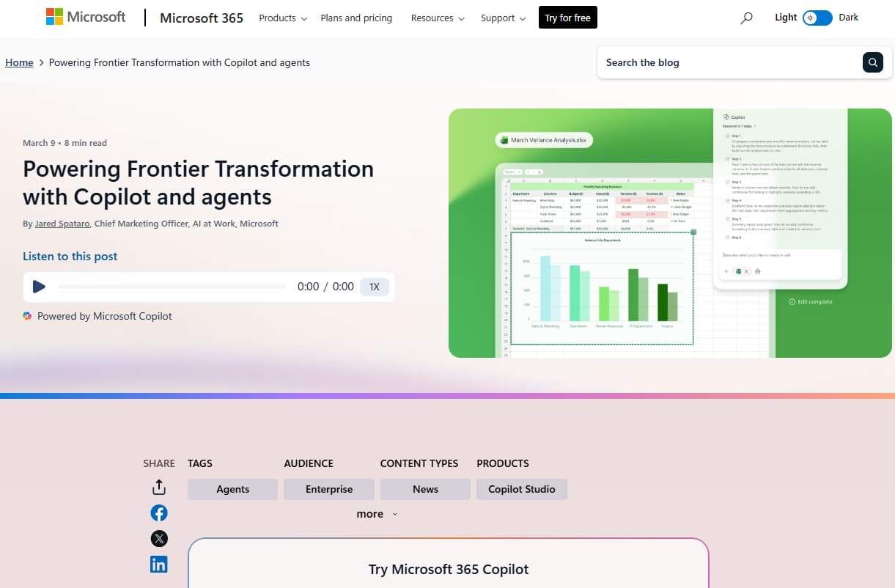The image size is (895, 588).
Task: Click the share upload icon
Action: pyautogui.click(x=159, y=488)
